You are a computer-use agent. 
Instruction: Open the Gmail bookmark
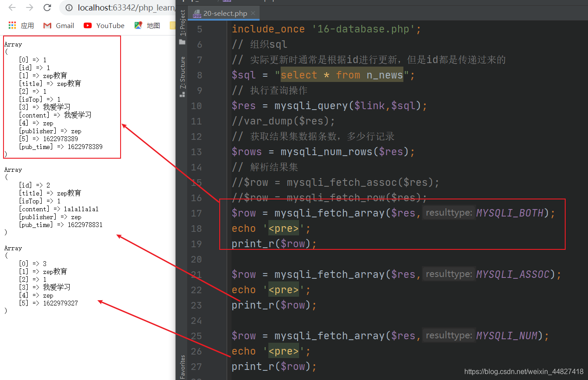pyautogui.click(x=59, y=25)
